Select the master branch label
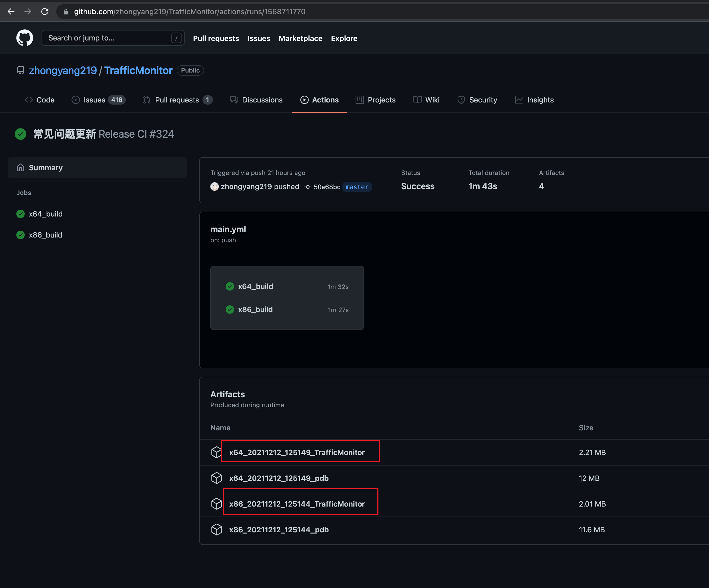Screen dimensions: 709x588 point(357,187)
